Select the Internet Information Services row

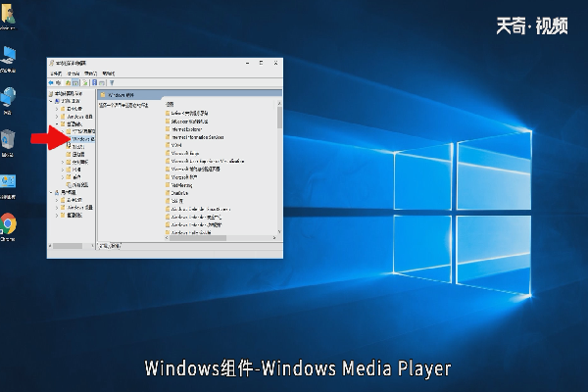click(195, 137)
